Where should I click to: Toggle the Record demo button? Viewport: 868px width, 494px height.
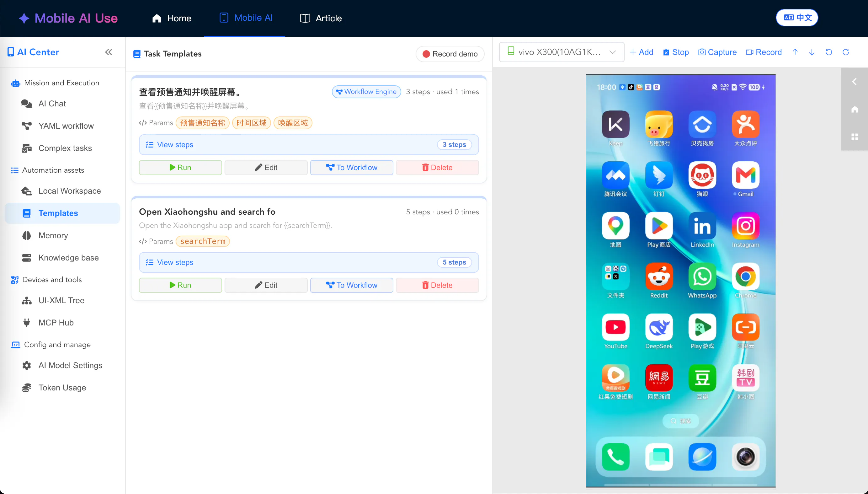450,54
